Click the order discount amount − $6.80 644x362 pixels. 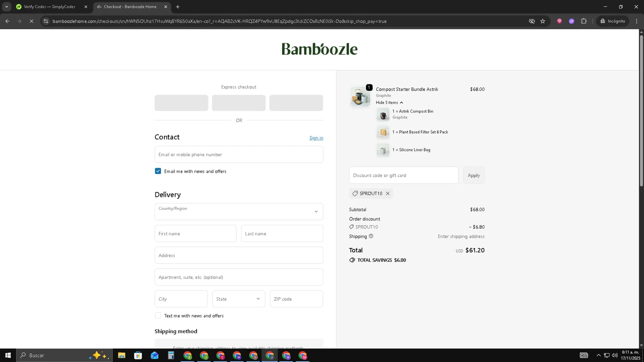coord(477,227)
